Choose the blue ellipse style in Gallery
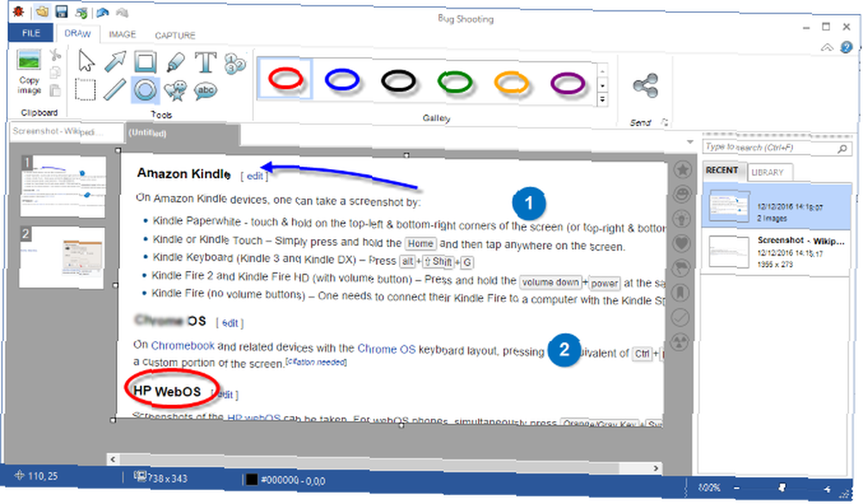 pos(342,79)
